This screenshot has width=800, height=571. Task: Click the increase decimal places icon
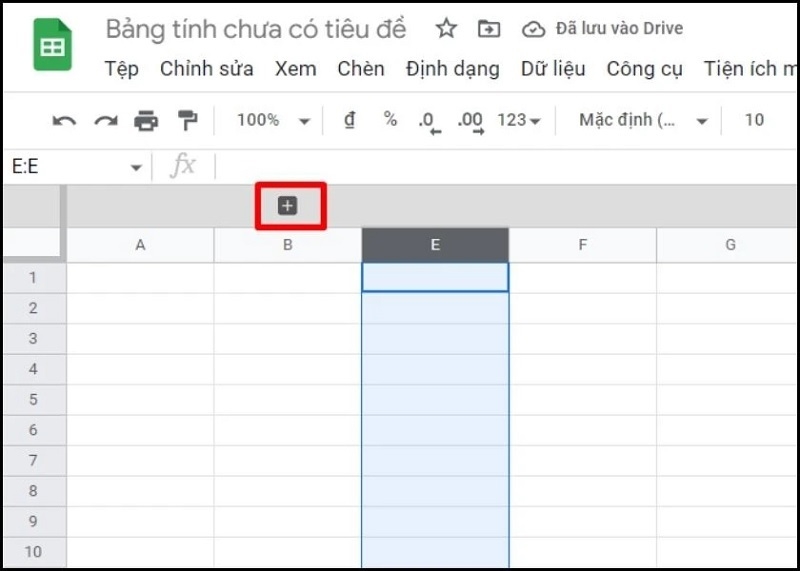[x=470, y=122]
